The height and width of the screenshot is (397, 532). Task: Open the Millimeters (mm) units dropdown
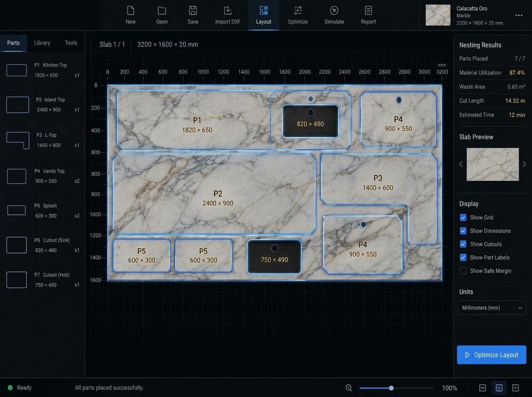(x=492, y=307)
